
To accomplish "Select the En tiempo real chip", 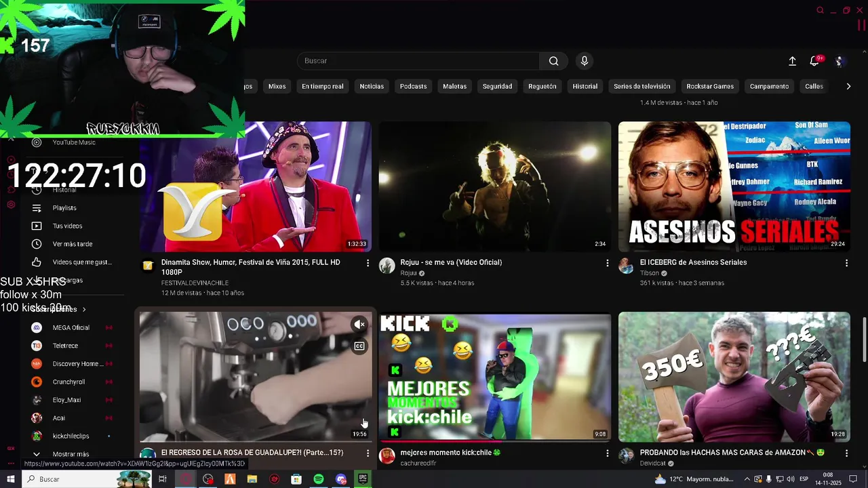I will click(323, 86).
